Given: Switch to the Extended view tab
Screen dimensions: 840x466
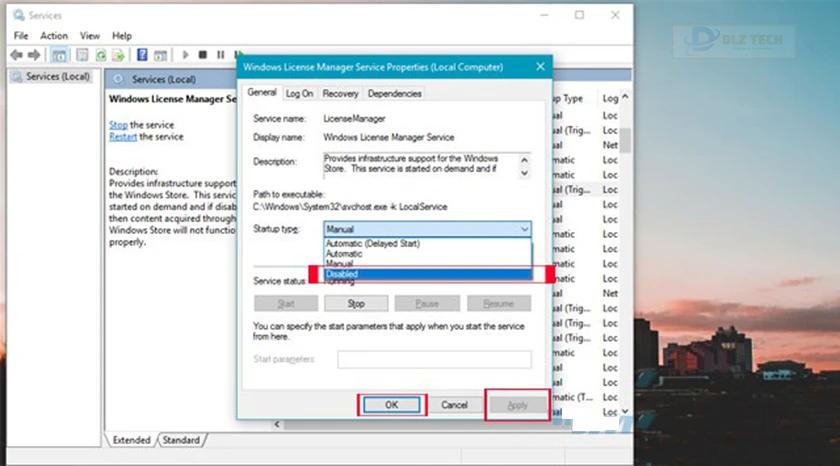Looking at the screenshot, I should point(131,440).
